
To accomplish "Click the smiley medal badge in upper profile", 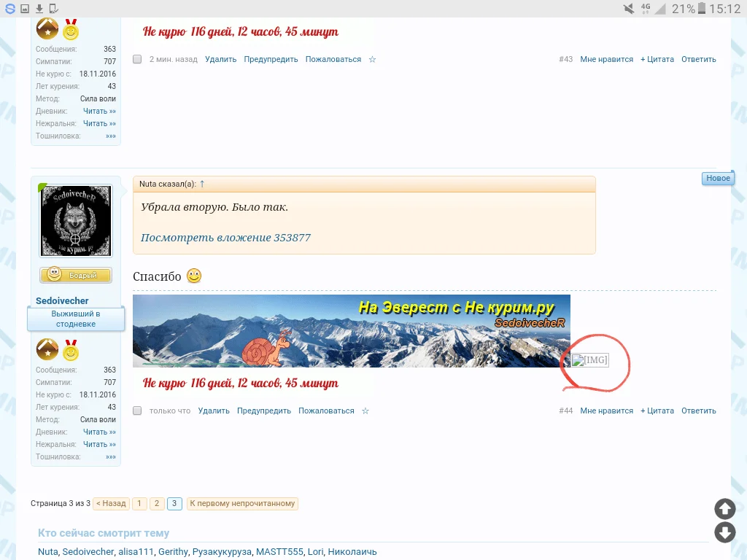I will (x=71, y=29).
